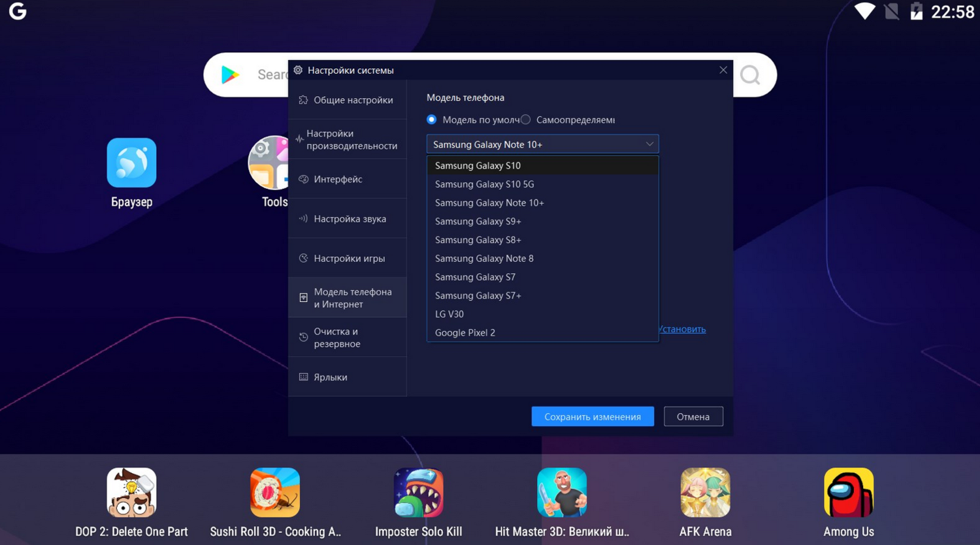980x545 pixels.
Task: Launch Imposter Solo Kill game
Action: 419,493
